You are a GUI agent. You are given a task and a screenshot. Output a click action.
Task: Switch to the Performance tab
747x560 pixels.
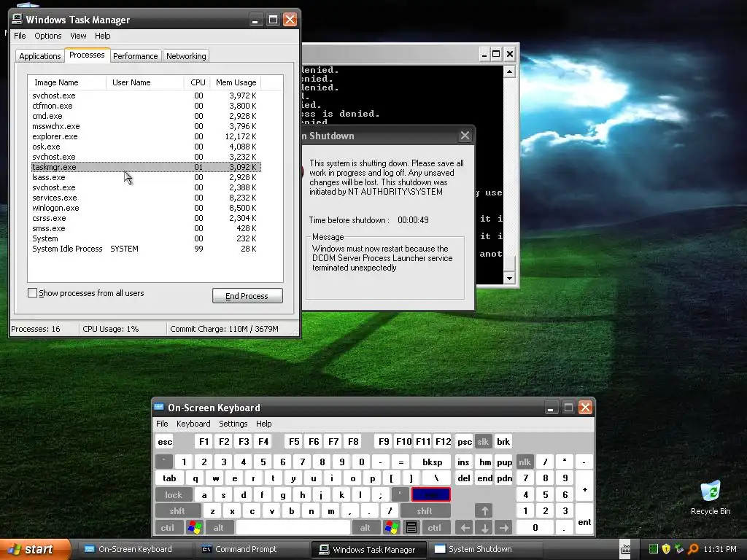tap(135, 55)
